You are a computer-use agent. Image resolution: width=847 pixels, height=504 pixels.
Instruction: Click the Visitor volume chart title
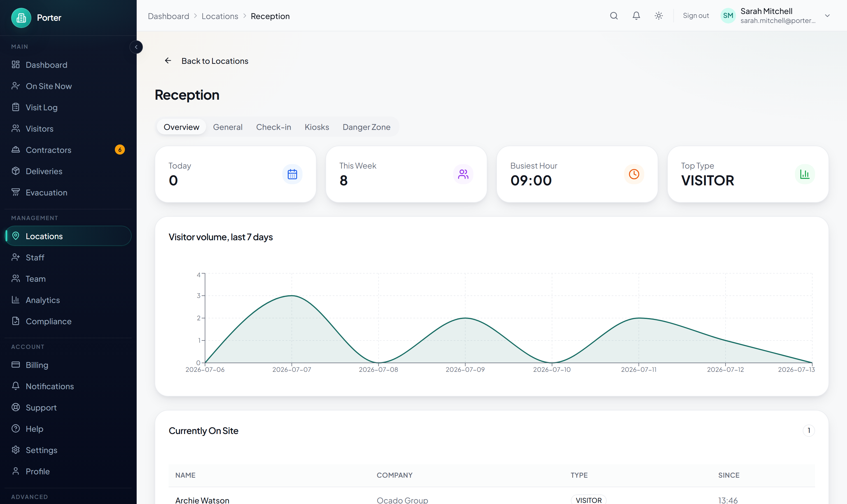point(221,237)
